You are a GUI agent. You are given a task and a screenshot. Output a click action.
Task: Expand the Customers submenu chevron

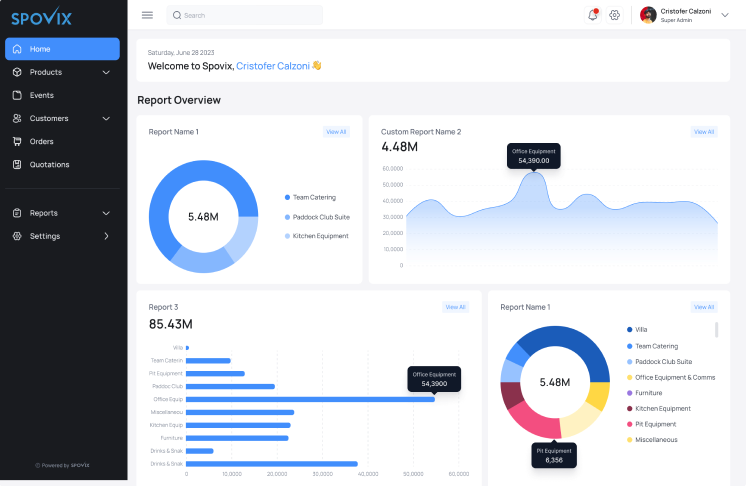(106, 118)
